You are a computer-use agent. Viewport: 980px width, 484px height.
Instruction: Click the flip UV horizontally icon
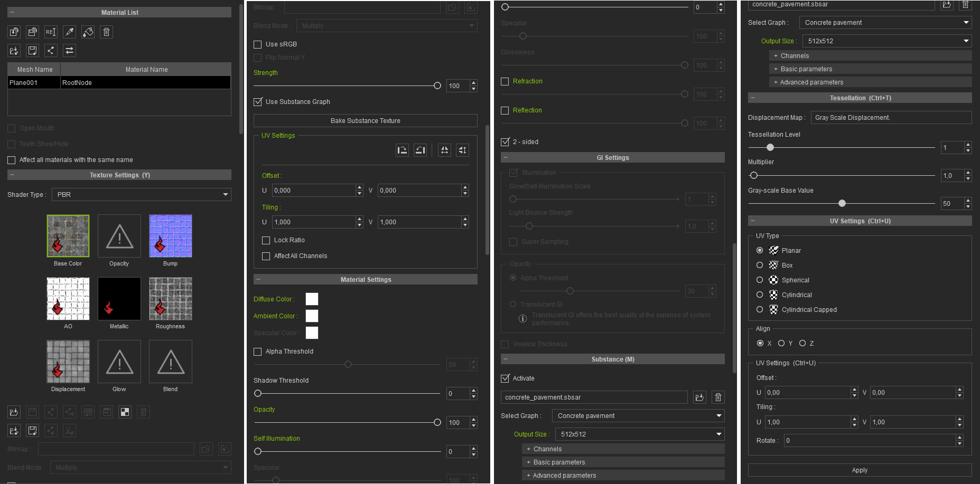(444, 150)
